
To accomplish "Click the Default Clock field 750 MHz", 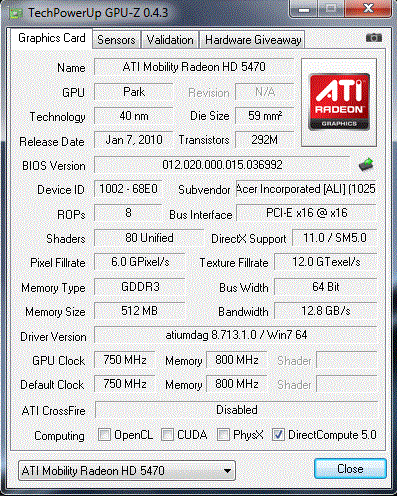I will pos(125,384).
